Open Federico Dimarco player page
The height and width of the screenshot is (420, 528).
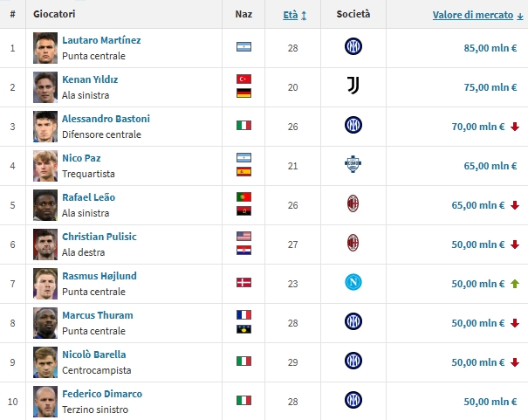pyautogui.click(x=102, y=394)
